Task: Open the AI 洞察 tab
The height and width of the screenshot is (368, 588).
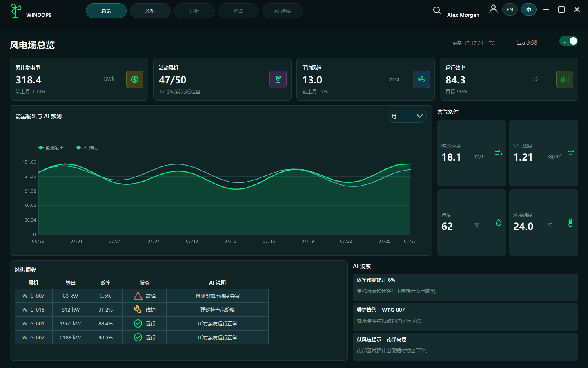Action: (x=283, y=11)
